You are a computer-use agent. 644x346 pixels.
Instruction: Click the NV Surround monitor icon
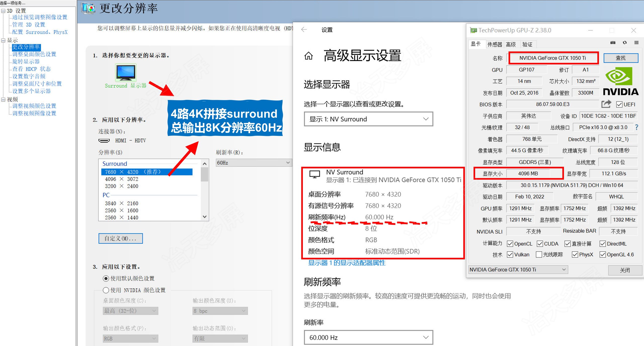314,174
